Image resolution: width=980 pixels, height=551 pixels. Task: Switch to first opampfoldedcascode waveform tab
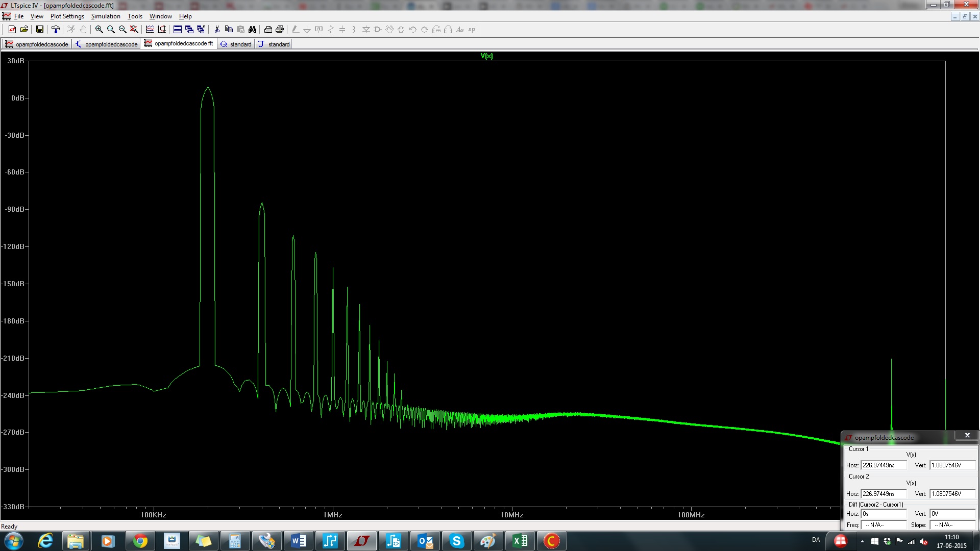pyautogui.click(x=37, y=44)
